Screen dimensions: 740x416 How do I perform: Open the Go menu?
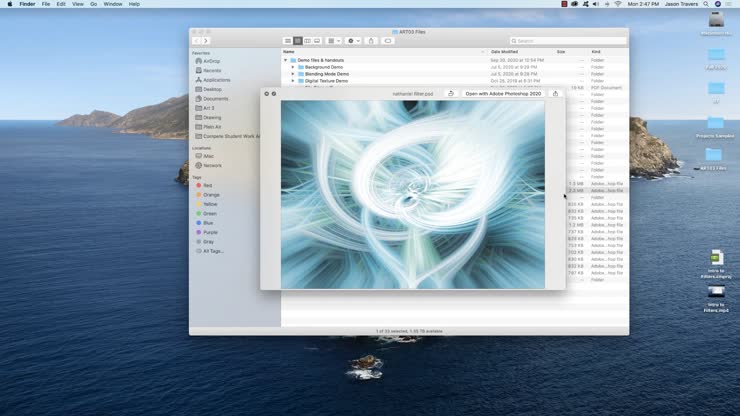(93, 4)
